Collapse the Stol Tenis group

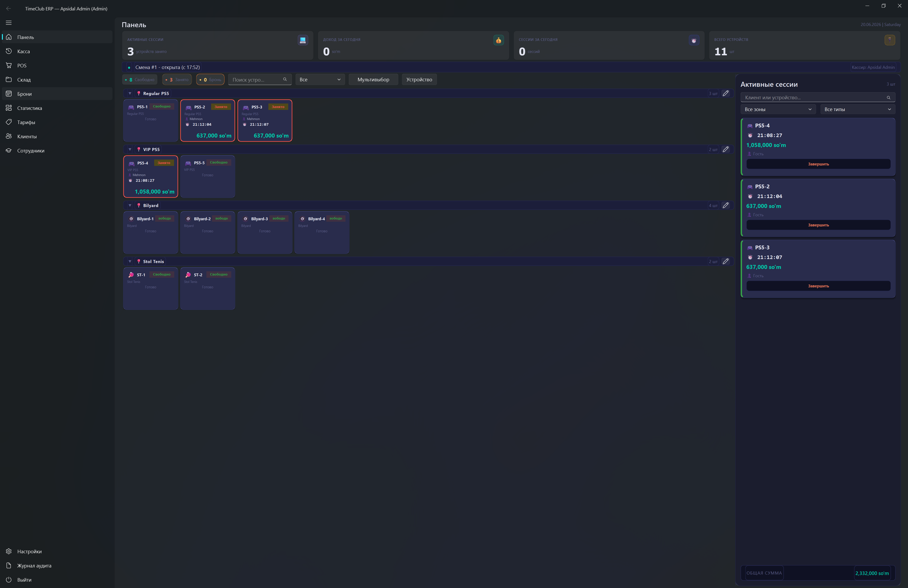pos(130,262)
